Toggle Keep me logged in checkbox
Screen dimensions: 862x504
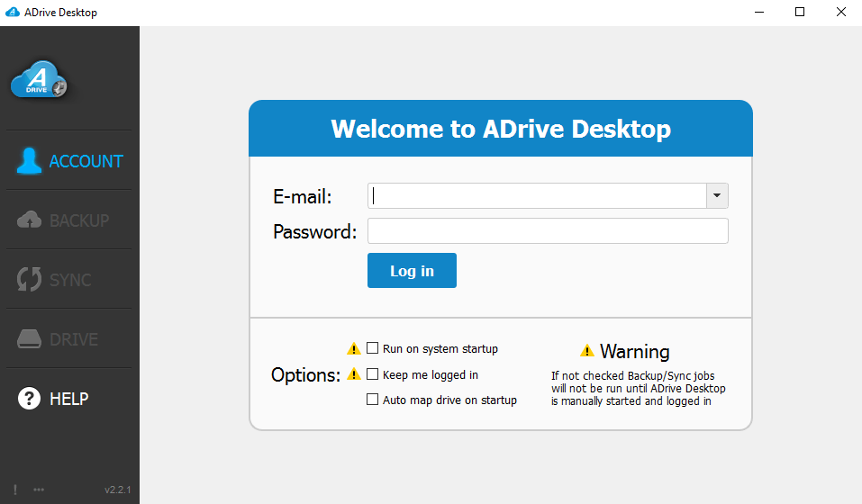(x=372, y=373)
